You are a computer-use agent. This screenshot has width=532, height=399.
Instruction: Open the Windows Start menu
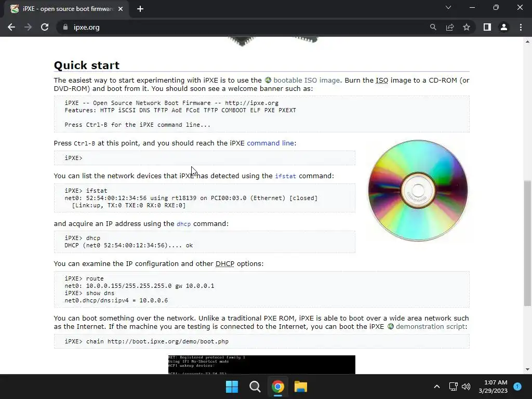coord(232,387)
